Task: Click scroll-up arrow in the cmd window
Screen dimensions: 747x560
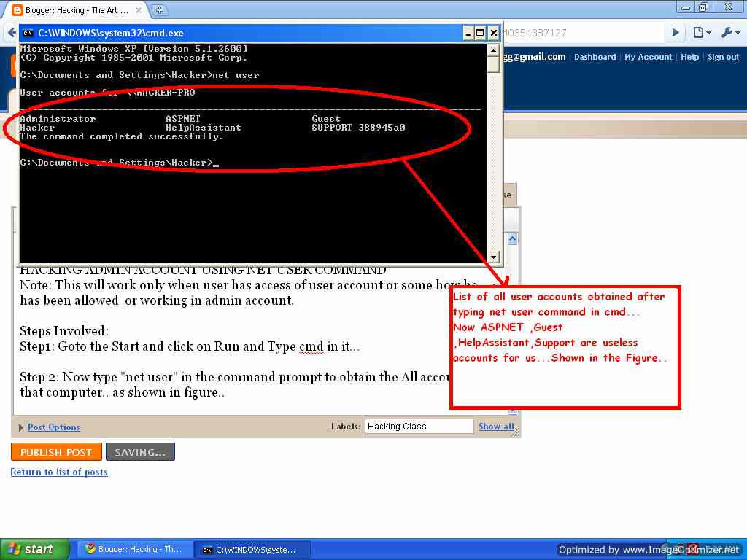Action: [494, 50]
